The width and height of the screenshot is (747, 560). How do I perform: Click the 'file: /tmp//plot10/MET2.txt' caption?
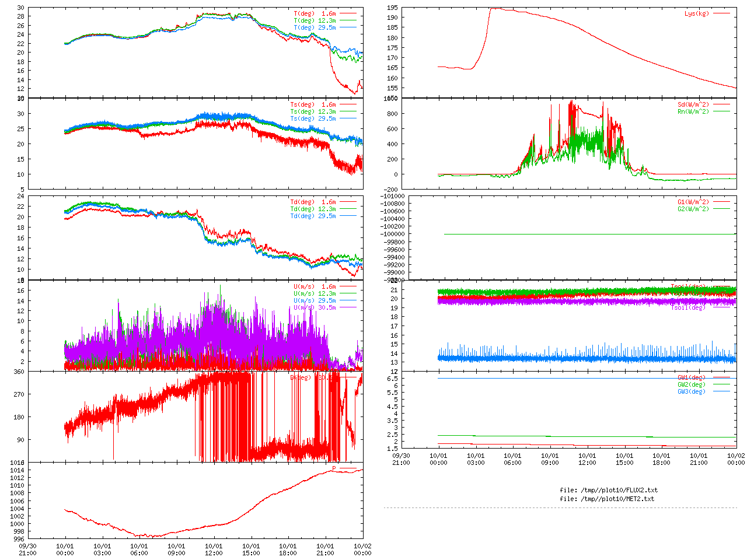coord(607,499)
